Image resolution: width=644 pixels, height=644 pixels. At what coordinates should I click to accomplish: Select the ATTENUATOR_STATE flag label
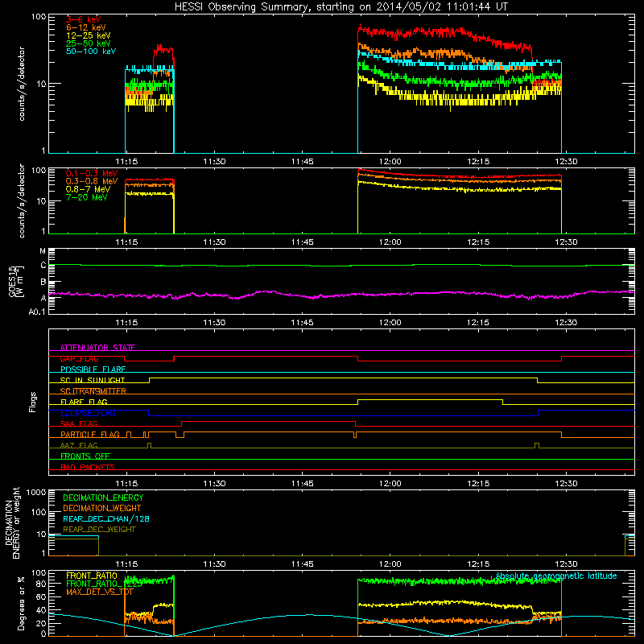coord(97,348)
